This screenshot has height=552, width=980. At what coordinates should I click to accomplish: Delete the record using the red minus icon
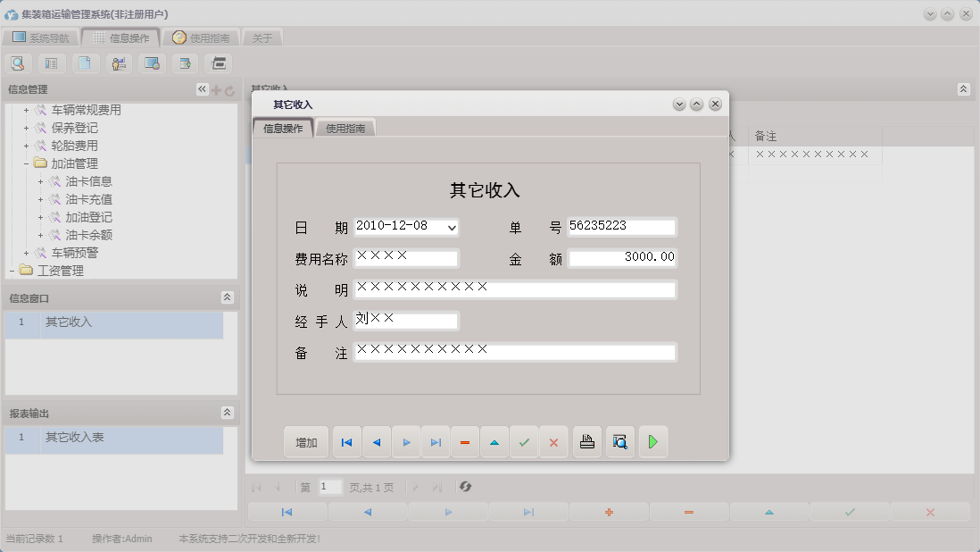[465, 441]
